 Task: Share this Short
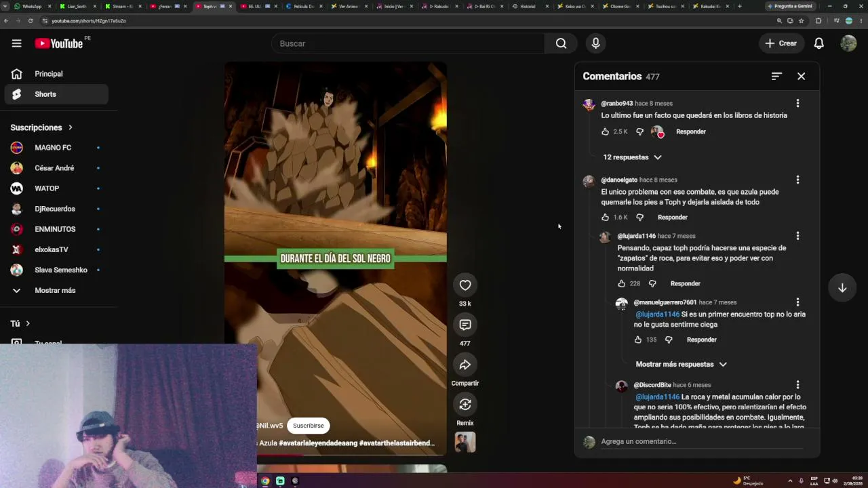[465, 365]
